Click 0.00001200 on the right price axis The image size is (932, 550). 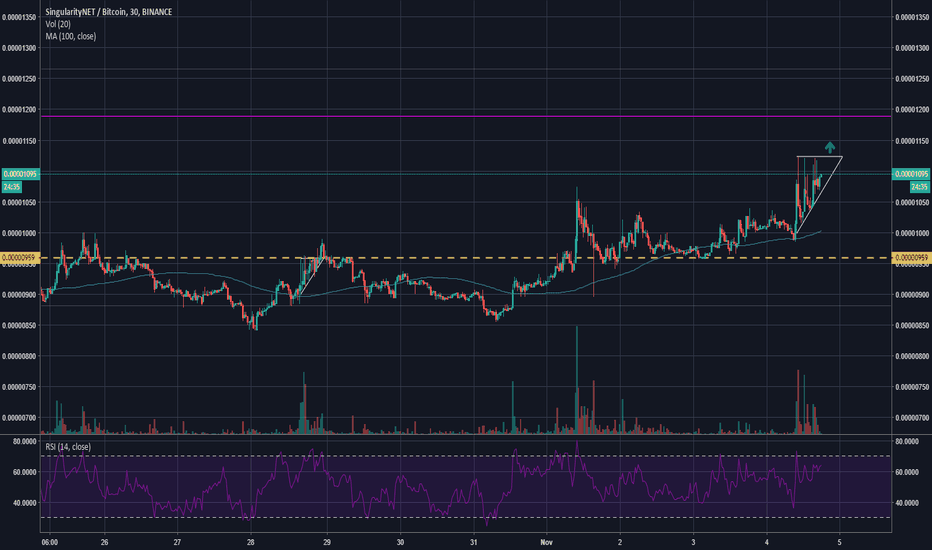pyautogui.click(x=912, y=110)
